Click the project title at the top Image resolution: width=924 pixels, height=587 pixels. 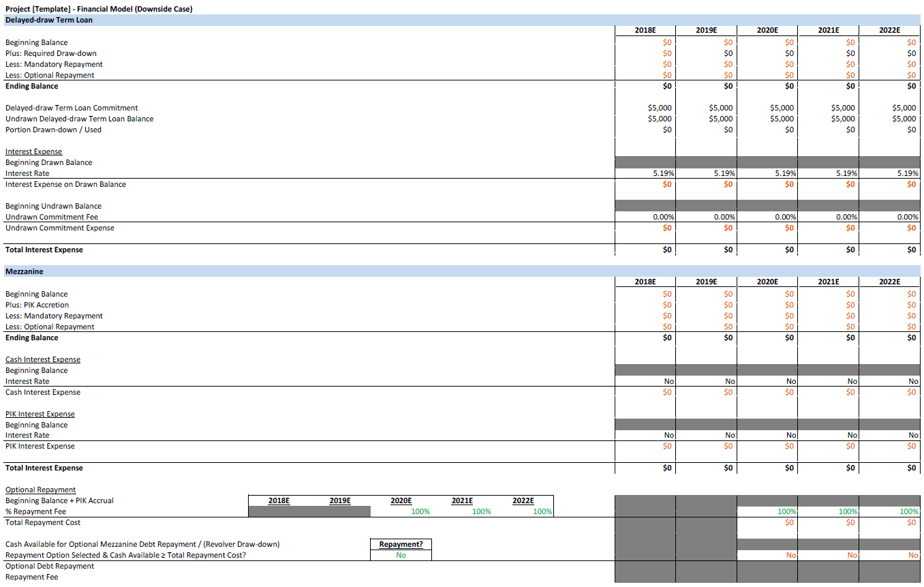[95, 9]
